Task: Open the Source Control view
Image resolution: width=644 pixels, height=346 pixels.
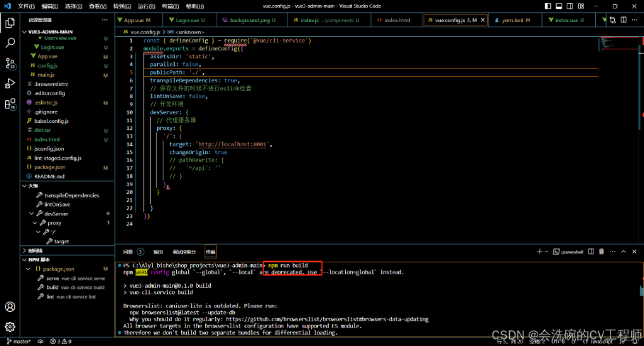Action: pyautogui.click(x=10, y=63)
